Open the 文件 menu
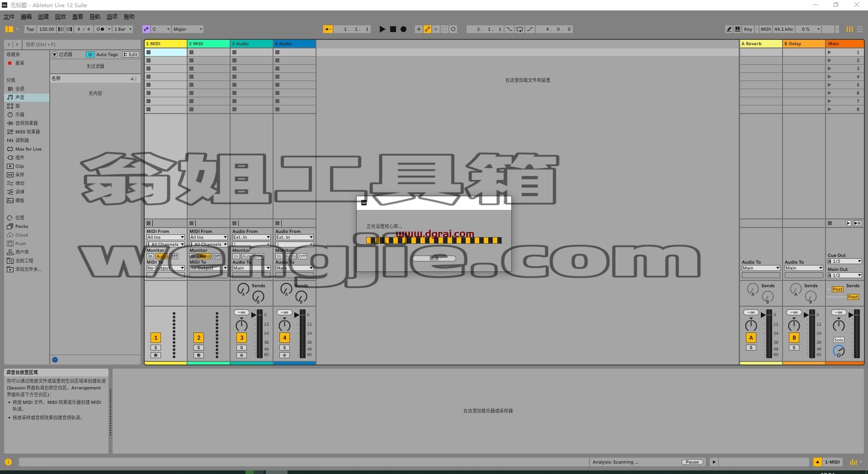 [9, 17]
